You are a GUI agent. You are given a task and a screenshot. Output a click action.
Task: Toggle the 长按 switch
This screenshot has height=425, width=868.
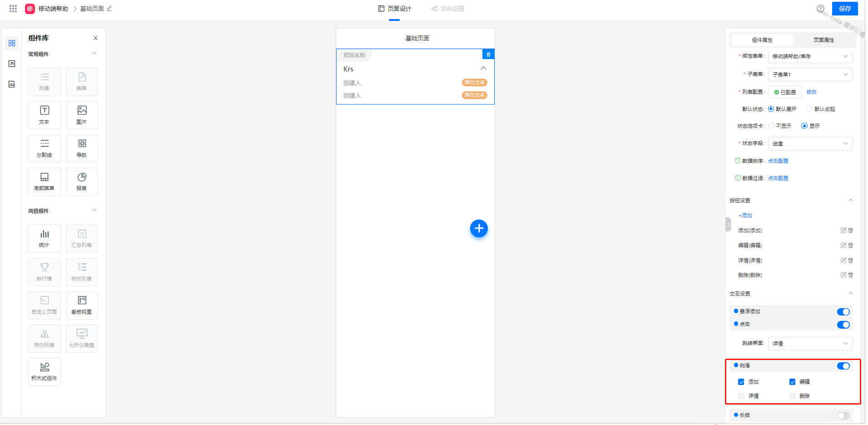tap(843, 415)
